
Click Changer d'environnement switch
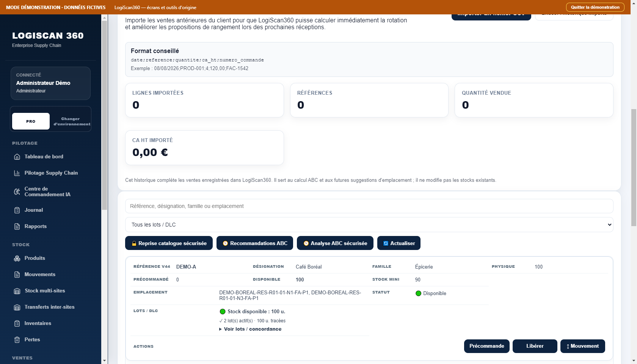[x=71, y=121]
